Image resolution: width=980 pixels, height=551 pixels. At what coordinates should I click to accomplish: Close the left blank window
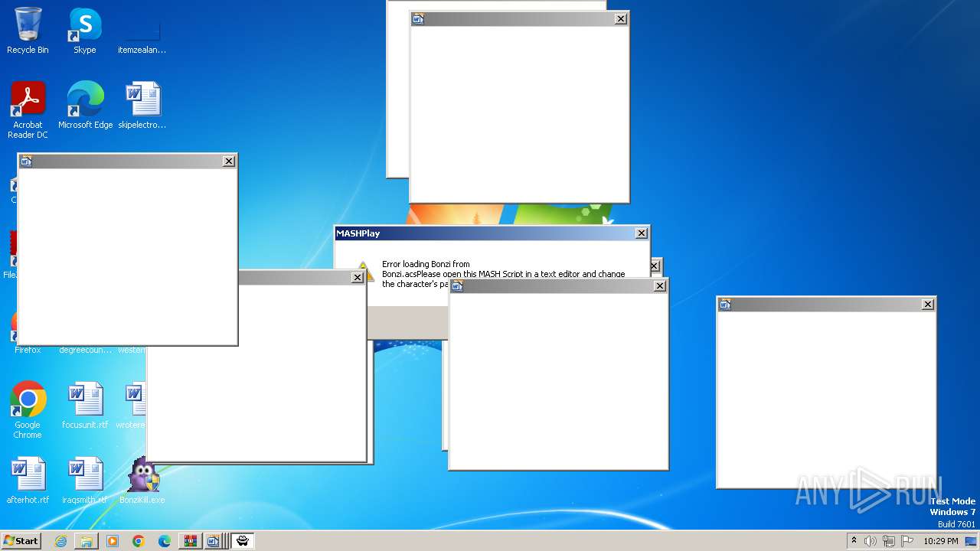click(229, 161)
